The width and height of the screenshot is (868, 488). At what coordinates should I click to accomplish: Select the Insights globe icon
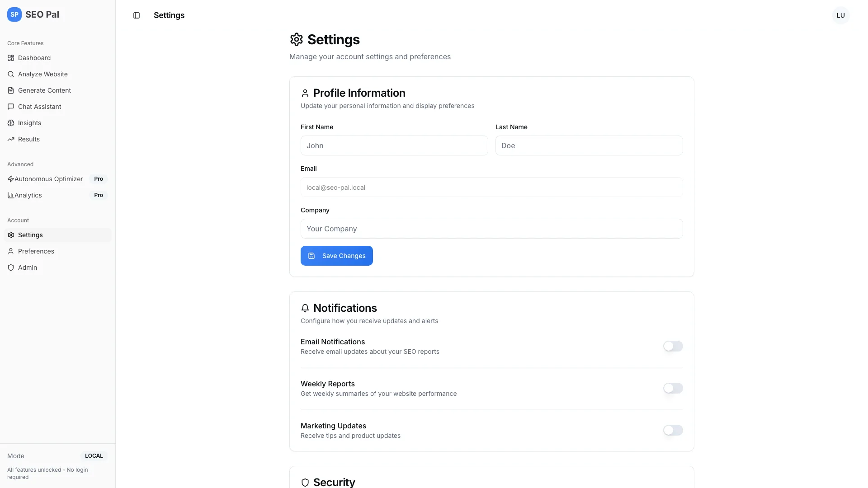pos(11,123)
